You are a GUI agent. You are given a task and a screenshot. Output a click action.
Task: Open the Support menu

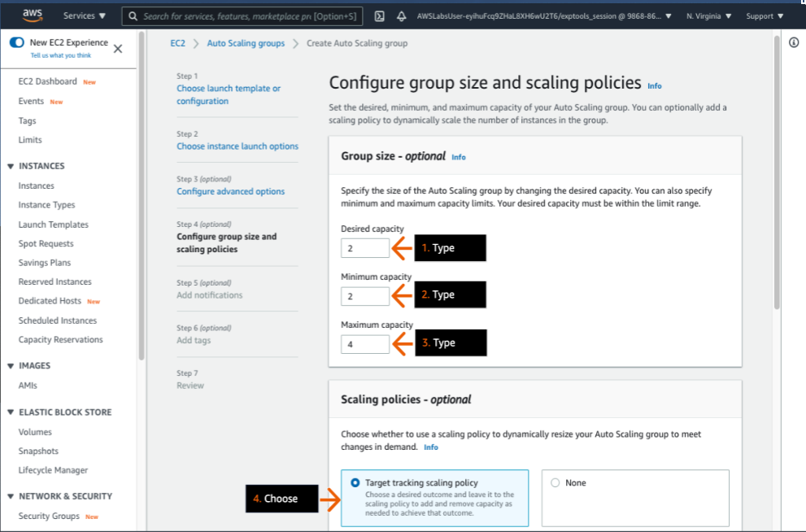[765, 15]
